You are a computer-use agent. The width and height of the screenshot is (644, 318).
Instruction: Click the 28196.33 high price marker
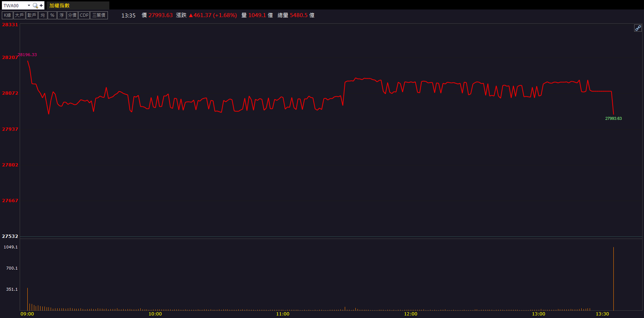tap(27, 55)
